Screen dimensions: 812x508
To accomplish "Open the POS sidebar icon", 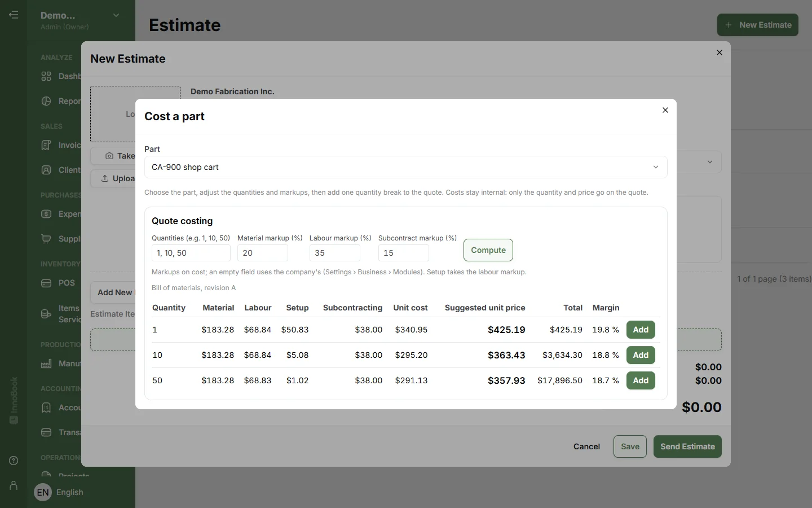I will (x=46, y=283).
